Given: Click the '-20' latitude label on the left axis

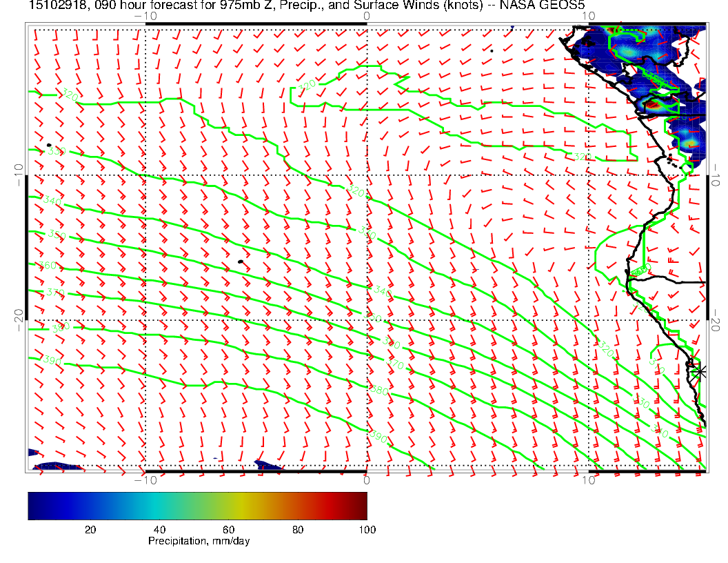Looking at the screenshot, I should coord(19,319).
